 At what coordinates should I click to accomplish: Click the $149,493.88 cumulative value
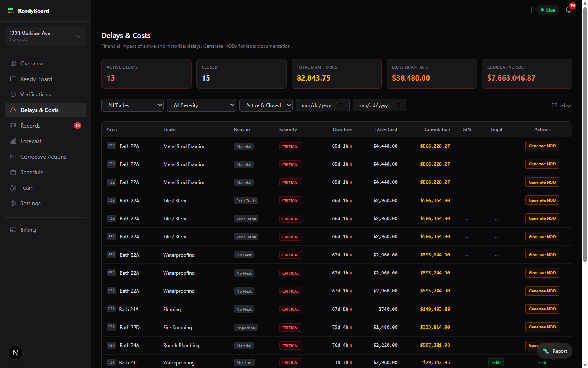pyautogui.click(x=435, y=309)
